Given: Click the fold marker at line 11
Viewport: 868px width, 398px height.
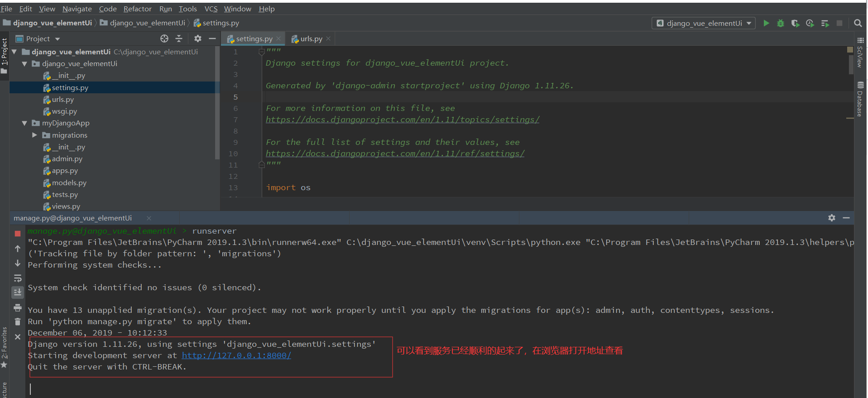Looking at the screenshot, I should pyautogui.click(x=261, y=165).
